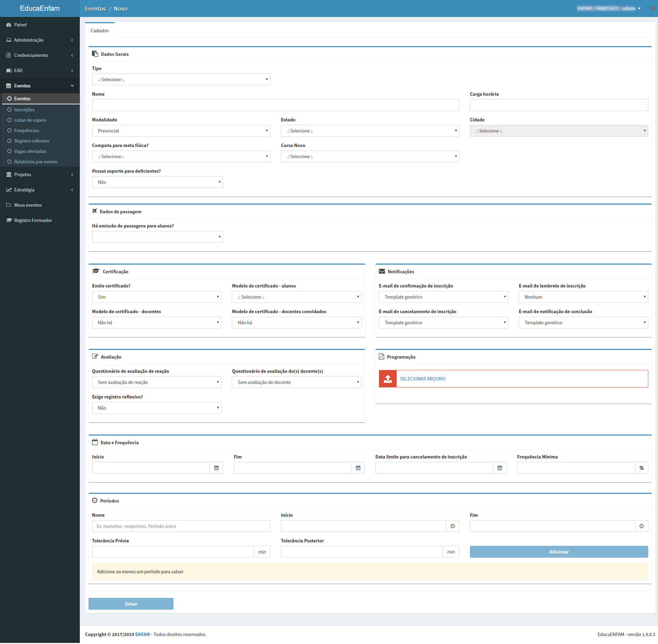This screenshot has height=644, width=658.
Task: Open Questionário de avaliação de reação dropdown
Action: pos(157,382)
